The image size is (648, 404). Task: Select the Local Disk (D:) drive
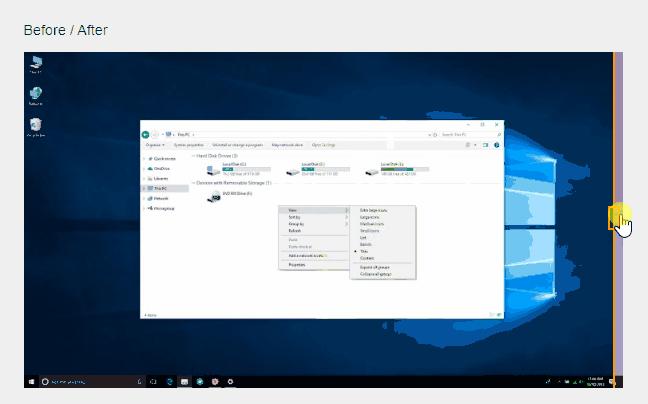tap(318, 169)
